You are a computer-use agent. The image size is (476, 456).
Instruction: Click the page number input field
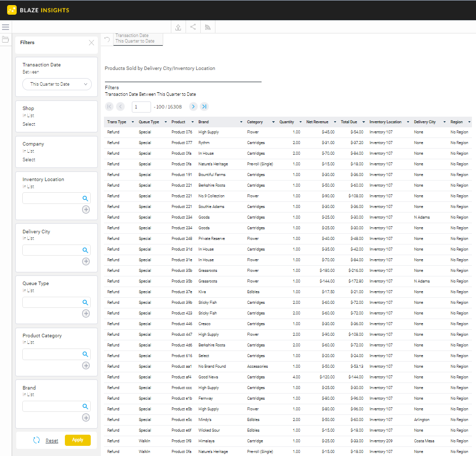point(141,107)
